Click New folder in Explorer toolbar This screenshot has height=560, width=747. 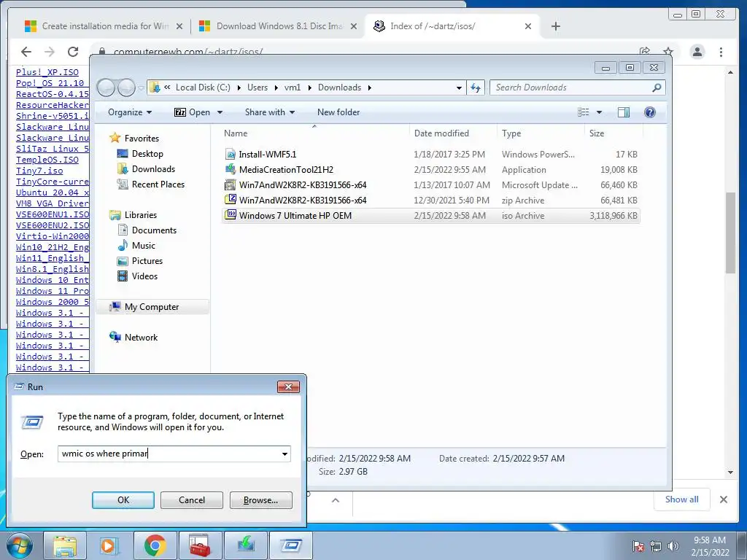tap(338, 112)
